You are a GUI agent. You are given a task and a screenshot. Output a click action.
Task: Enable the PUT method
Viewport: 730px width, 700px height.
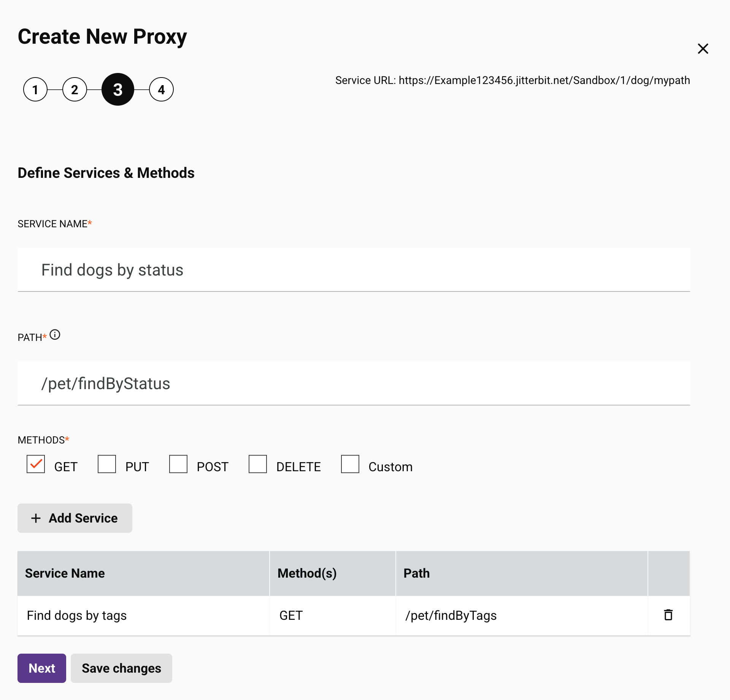tap(106, 464)
